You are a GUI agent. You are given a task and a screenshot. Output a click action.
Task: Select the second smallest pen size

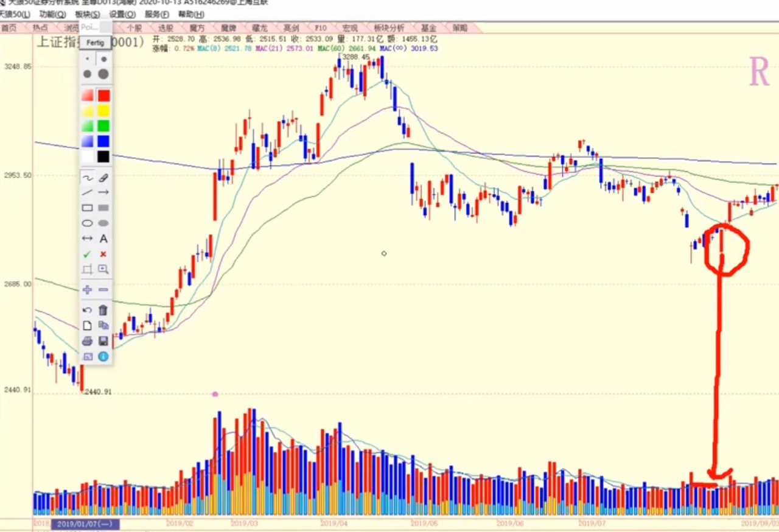point(103,59)
